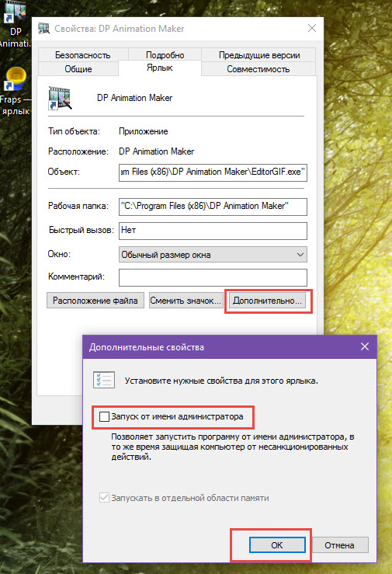392x574 pixels.
Task: Click the empty Комментарий input field
Action: point(213,277)
